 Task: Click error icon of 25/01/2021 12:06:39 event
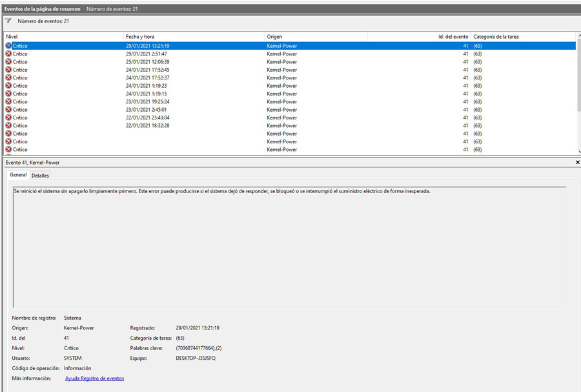click(x=8, y=62)
